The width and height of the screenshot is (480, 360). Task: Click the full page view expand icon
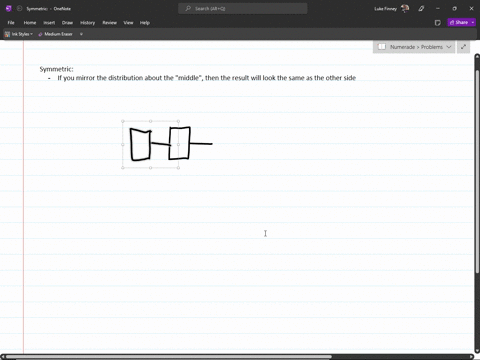point(463,47)
